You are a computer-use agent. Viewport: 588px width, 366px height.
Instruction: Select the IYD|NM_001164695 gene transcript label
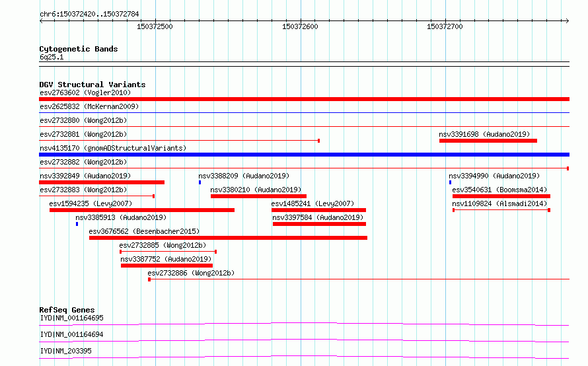point(71,318)
